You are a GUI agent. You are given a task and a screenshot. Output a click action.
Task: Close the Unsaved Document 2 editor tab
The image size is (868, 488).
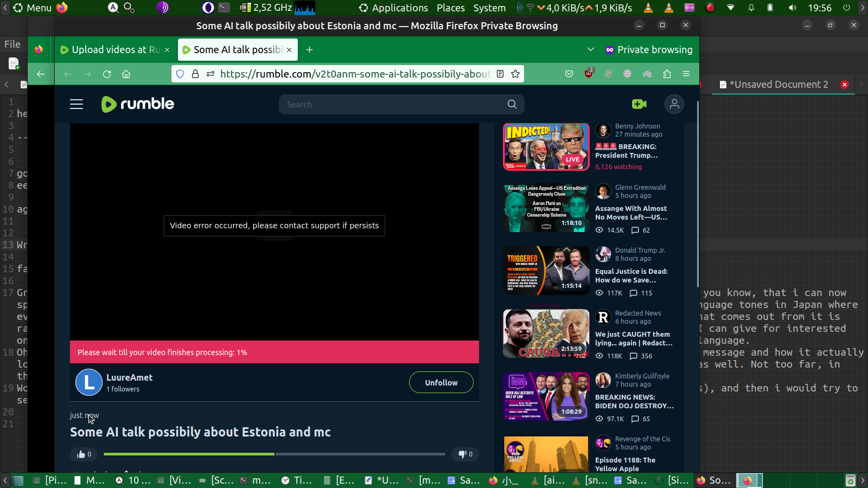(845, 85)
